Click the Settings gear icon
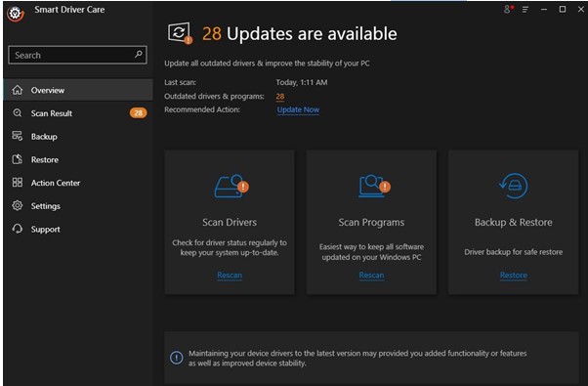The image size is (588, 386). [18, 205]
